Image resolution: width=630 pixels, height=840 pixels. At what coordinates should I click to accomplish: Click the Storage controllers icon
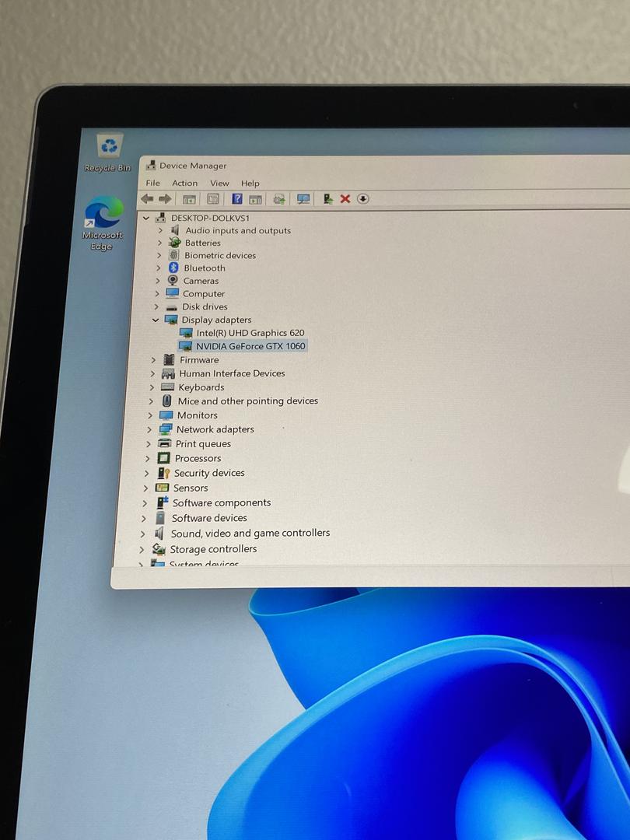coord(159,548)
